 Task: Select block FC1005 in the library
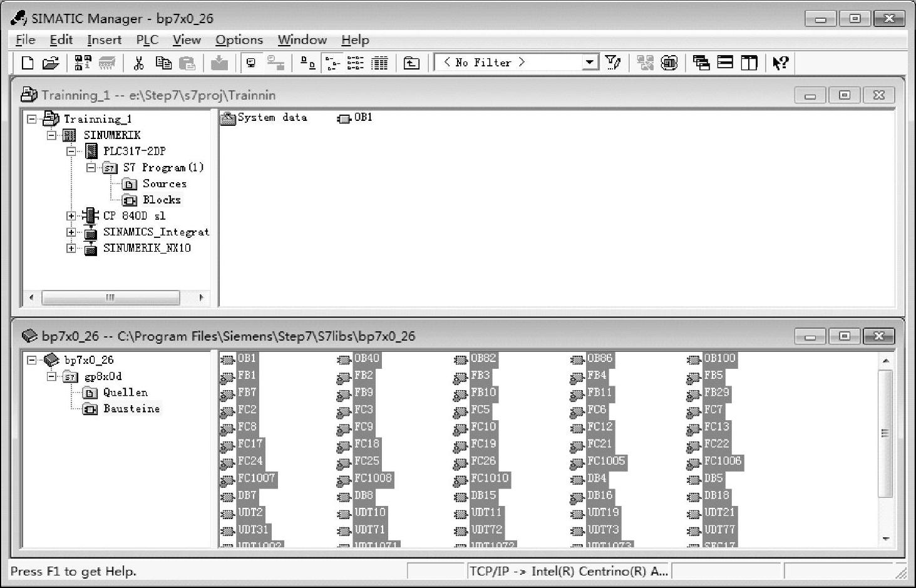coord(606,461)
